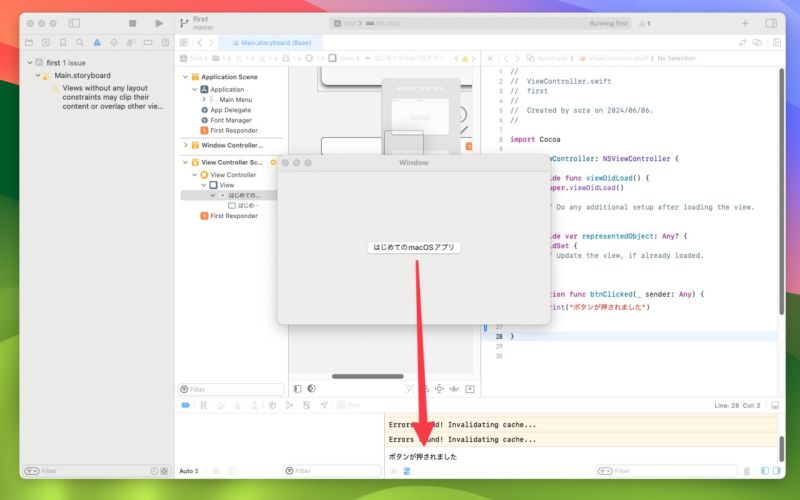Open the Breakpoint navigator icon
The height and width of the screenshot is (500, 800).
pos(148,42)
